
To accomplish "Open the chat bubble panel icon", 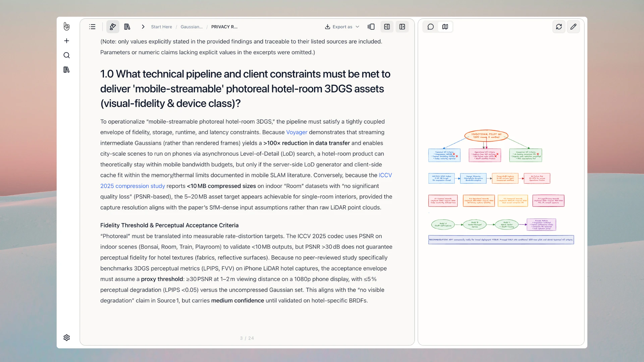I will pos(431,27).
